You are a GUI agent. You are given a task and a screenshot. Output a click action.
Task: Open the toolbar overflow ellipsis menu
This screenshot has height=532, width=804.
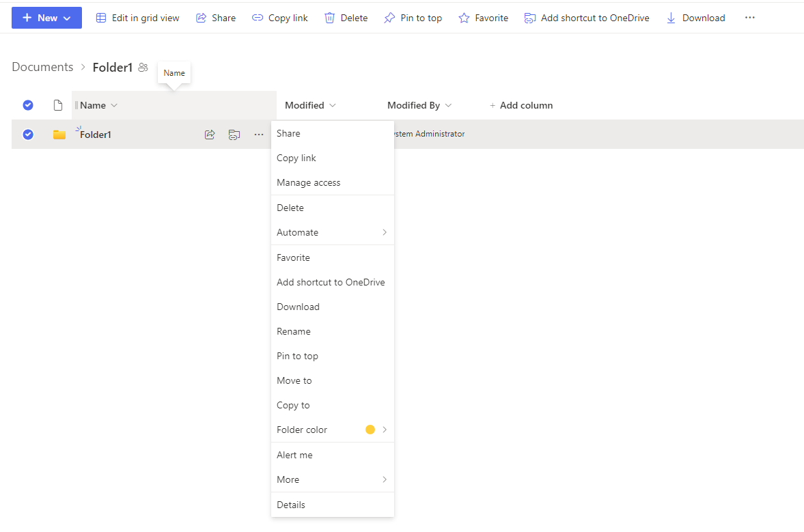tap(749, 18)
